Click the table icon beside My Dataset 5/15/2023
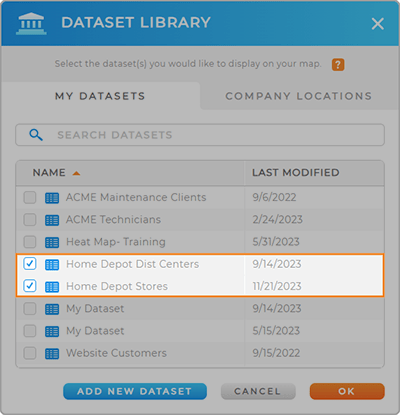Viewport: 400px width, 415px height. pos(52,331)
